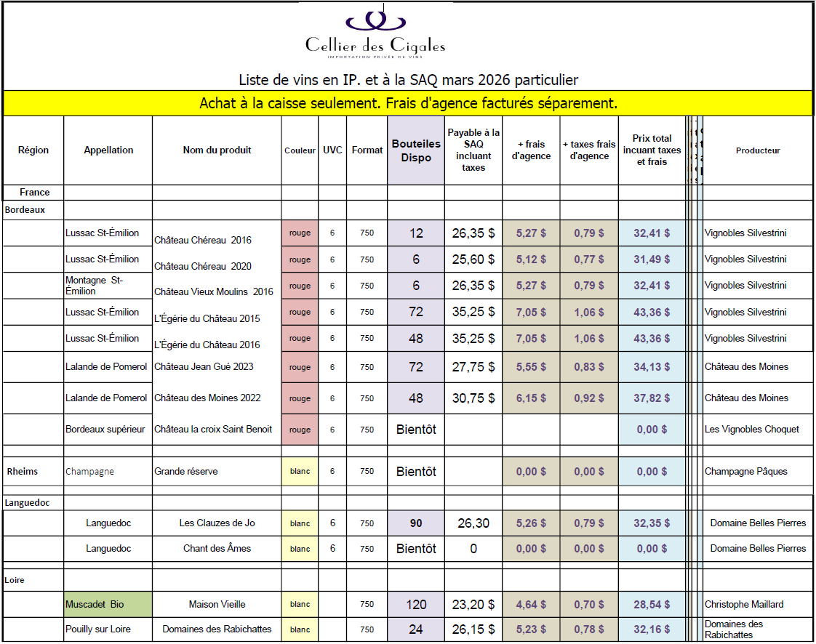The image size is (816, 644).
Task: Click the 'Appellation' column header
Action: 108,150
